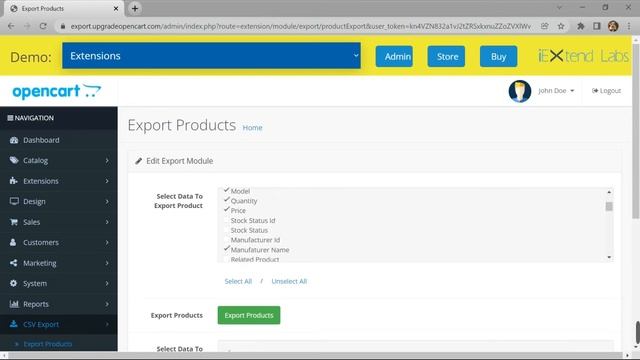Expand the Marketing menu chevron

107,263
